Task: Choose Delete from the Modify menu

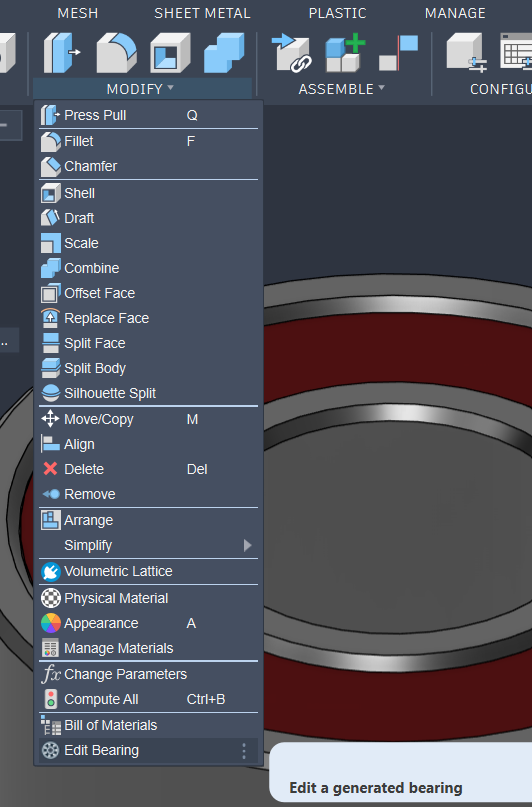Action: point(148,469)
